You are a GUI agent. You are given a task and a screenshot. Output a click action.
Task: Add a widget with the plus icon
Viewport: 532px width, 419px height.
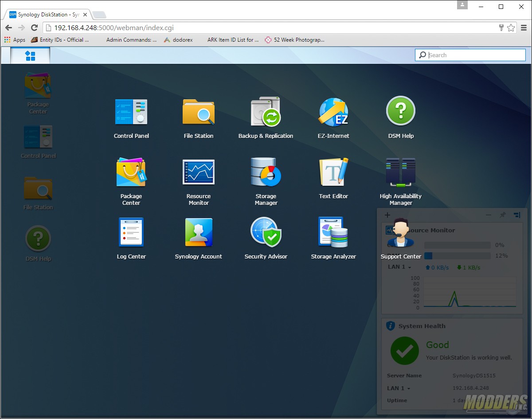click(x=387, y=215)
